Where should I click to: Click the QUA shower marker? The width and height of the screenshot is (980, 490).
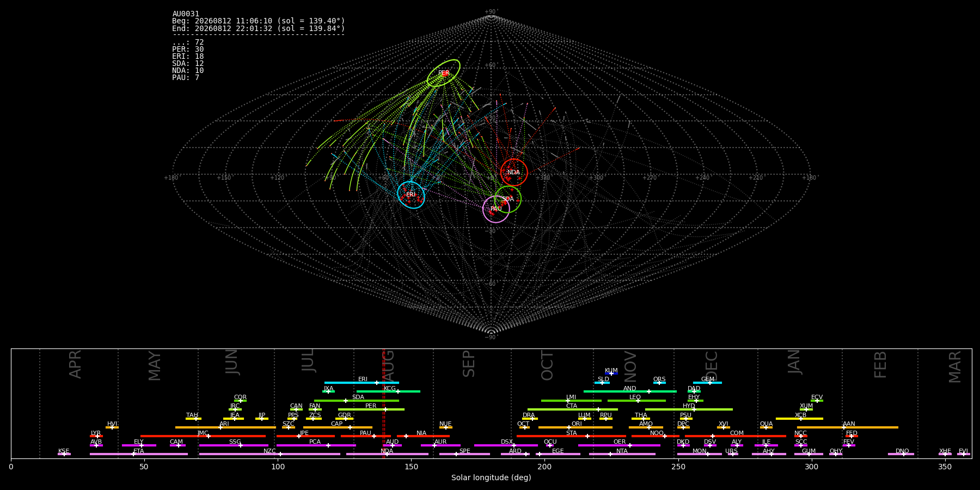tap(766, 427)
